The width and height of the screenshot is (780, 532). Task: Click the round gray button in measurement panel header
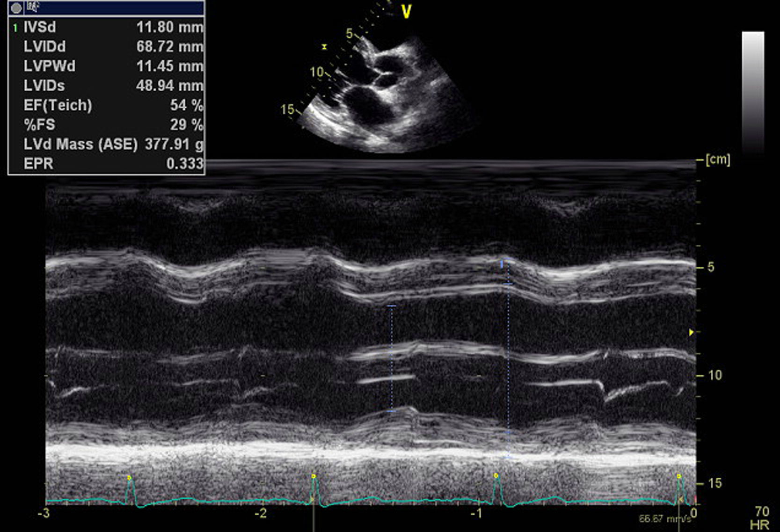pyautogui.click(x=16, y=8)
